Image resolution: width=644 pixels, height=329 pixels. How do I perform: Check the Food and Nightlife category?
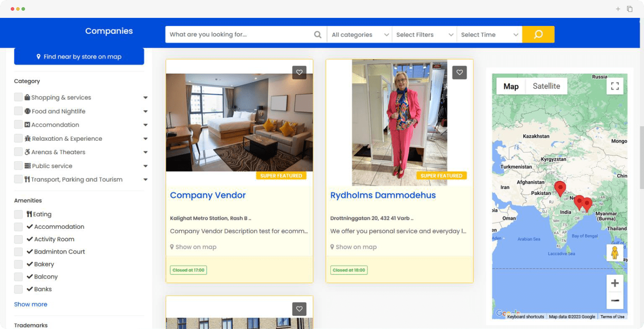pos(18,111)
